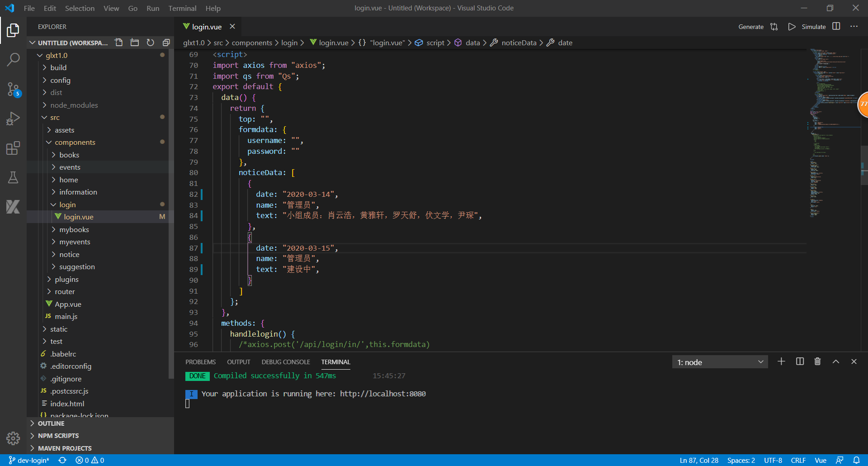Click the Simulate button

coord(813,27)
